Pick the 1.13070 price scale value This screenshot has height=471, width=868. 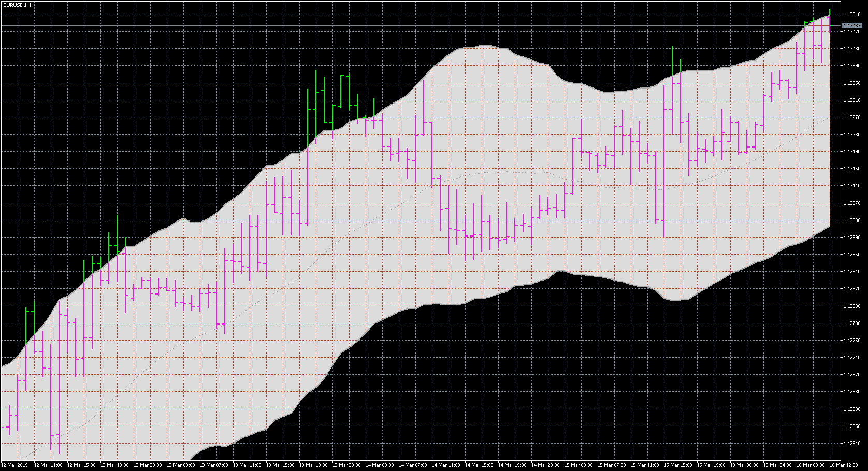(x=852, y=203)
